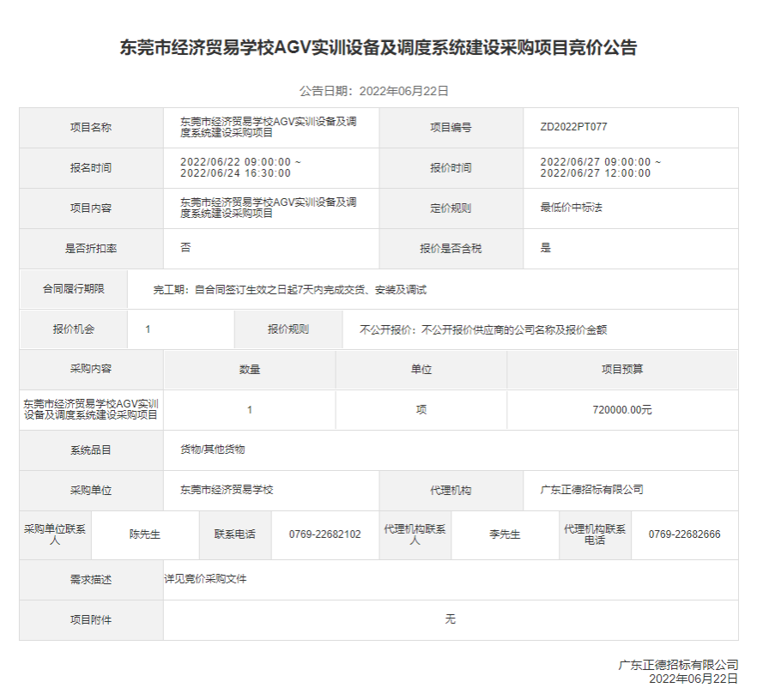Click the project number ZD2022PT077
Viewport: 769px width, 700px height.
(x=574, y=127)
